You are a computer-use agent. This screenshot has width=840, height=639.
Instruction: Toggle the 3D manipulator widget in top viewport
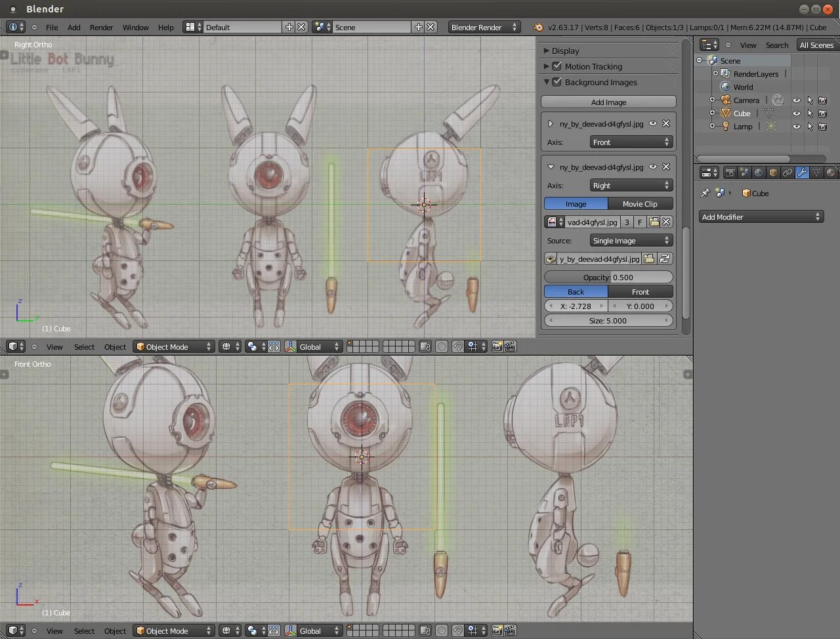291,346
